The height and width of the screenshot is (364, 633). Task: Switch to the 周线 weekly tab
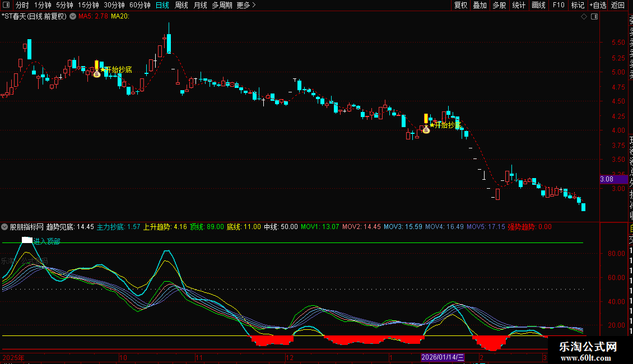click(181, 5)
